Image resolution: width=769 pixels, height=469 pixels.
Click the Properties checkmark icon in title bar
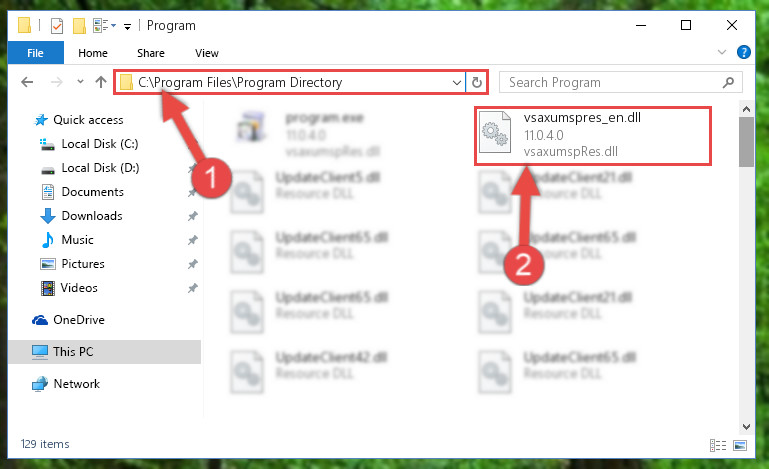[x=57, y=26]
